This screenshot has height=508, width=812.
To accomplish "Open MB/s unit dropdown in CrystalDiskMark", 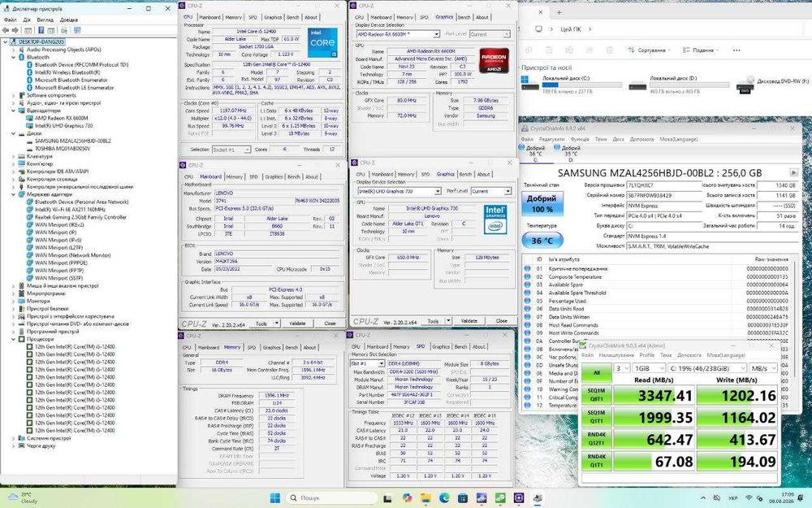I will point(763,368).
